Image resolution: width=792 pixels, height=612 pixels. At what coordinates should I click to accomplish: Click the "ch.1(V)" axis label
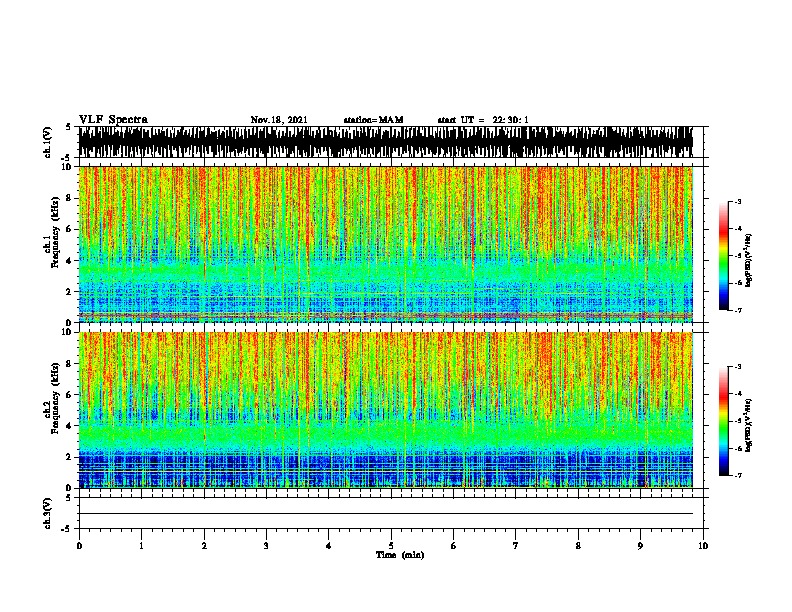[48, 142]
